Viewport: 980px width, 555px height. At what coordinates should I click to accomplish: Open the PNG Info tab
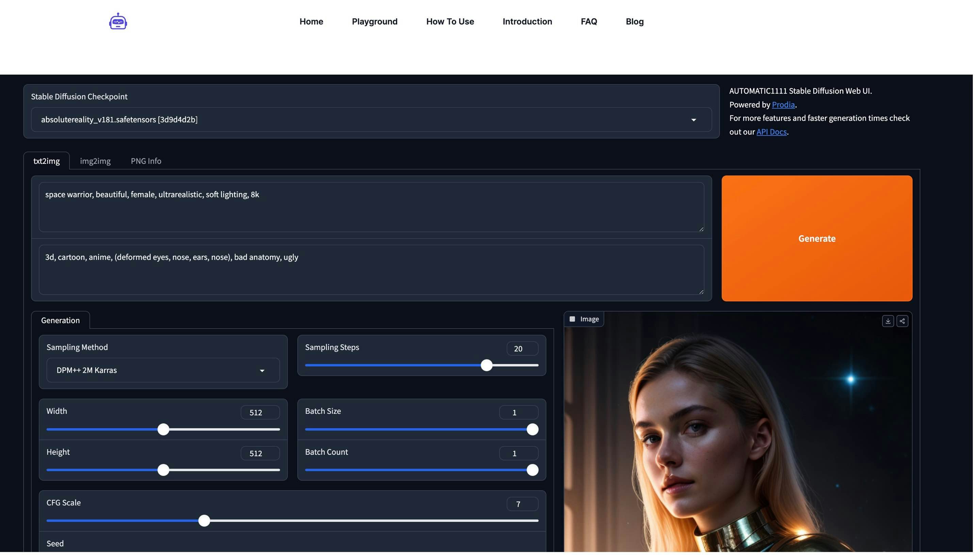pos(147,162)
